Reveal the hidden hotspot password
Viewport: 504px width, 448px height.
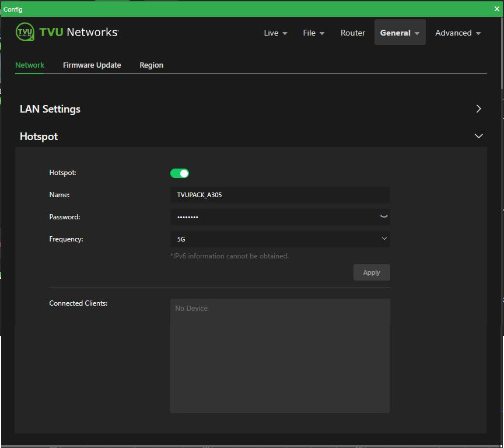click(x=384, y=216)
